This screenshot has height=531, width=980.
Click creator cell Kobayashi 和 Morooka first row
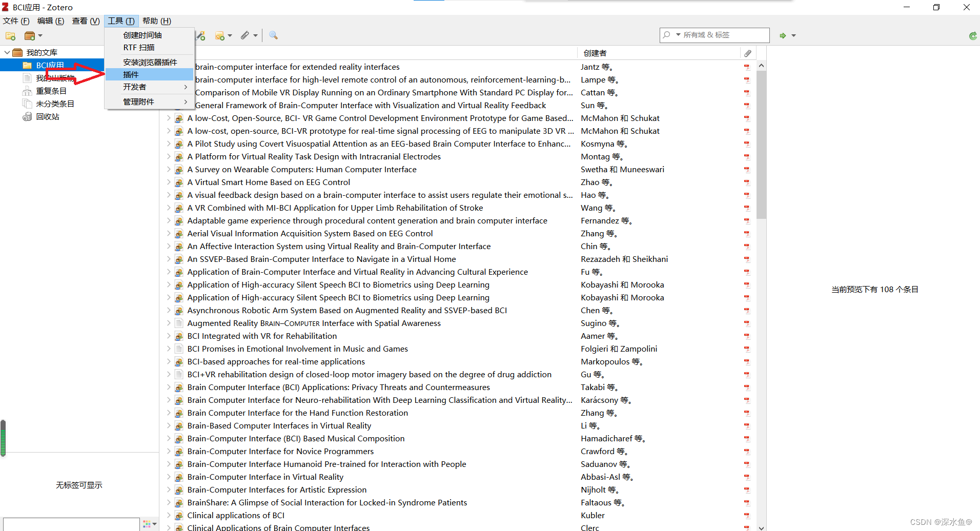(x=622, y=285)
